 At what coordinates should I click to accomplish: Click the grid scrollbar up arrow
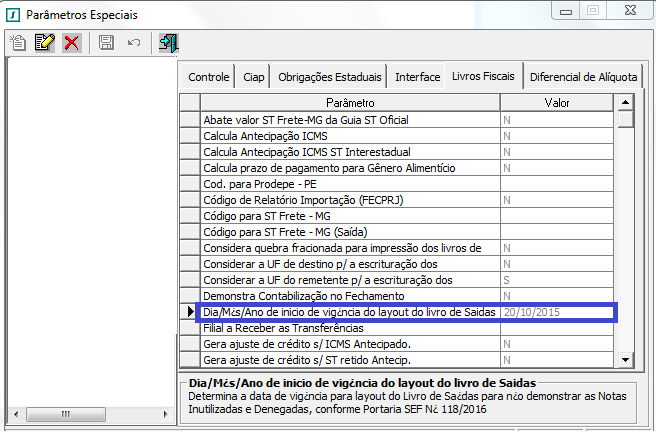(625, 102)
